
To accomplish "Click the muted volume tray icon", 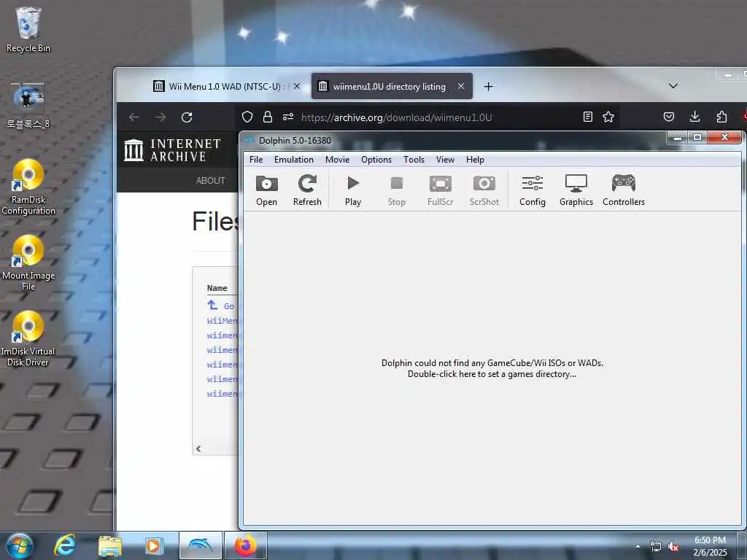I will (673, 547).
